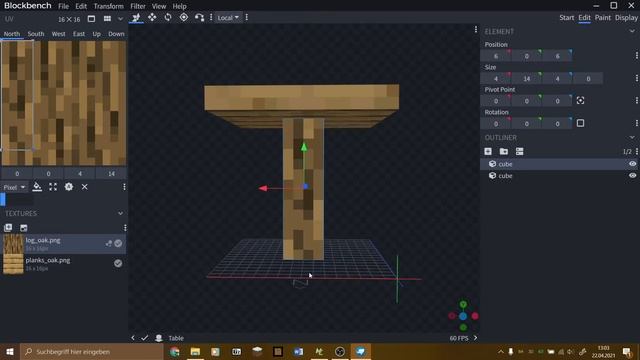Screen dimensions: 640x360
Task: Toggle outliner more options icon
Action: tap(520, 151)
